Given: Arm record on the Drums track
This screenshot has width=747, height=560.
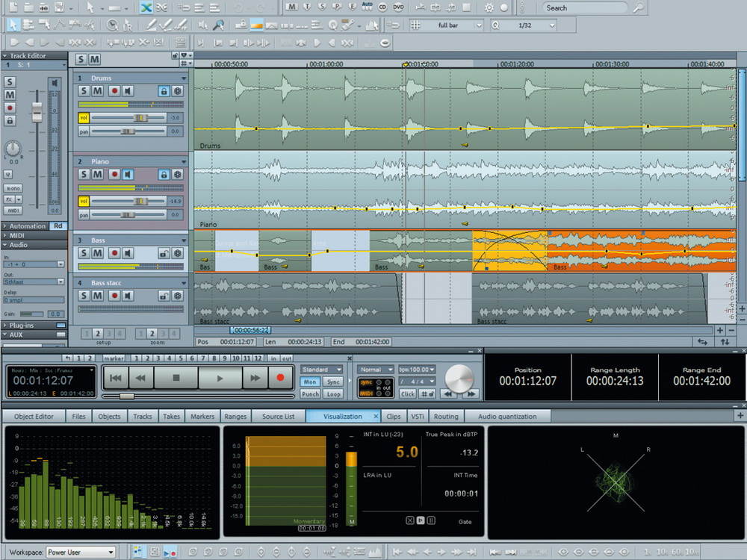Looking at the screenshot, I should tap(114, 90).
